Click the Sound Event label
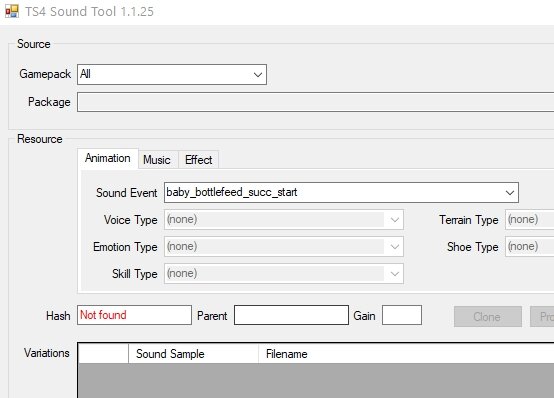The width and height of the screenshot is (554, 398). tap(126, 193)
